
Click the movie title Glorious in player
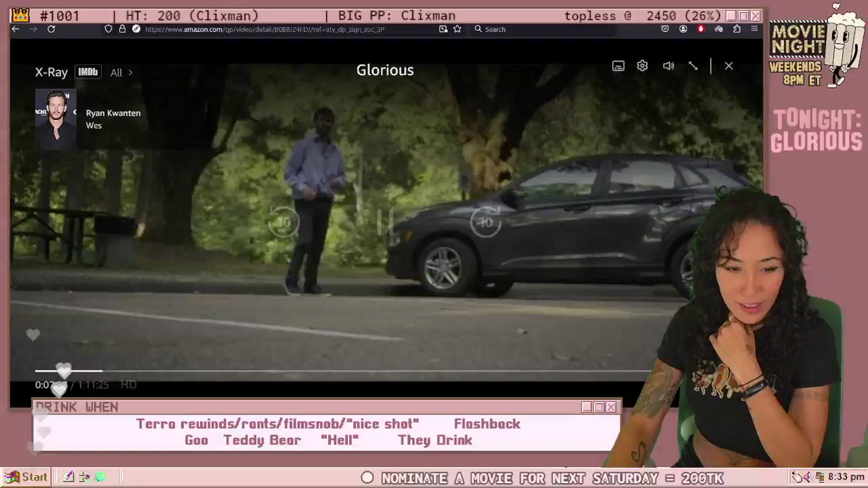[x=385, y=70]
